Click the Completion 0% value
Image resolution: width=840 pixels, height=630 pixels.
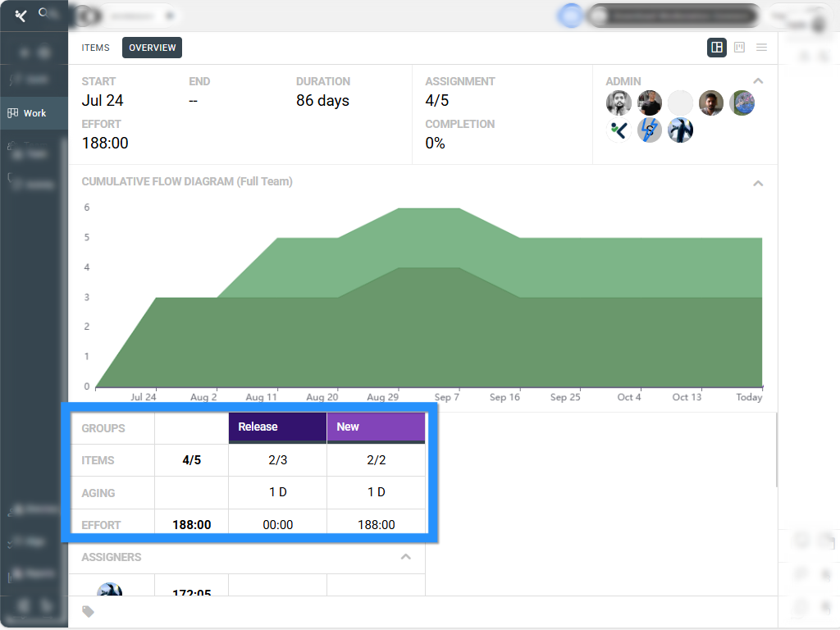(x=435, y=143)
